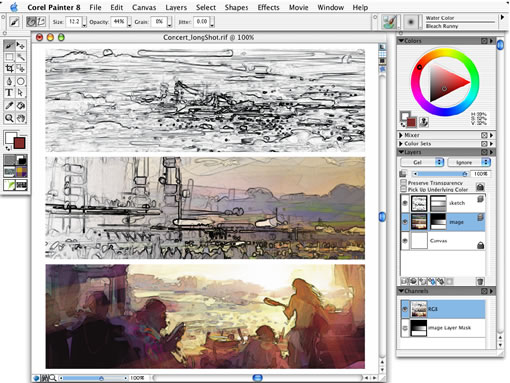Toggle Canvas layer visibility
This screenshot has height=383, width=510.
405,241
